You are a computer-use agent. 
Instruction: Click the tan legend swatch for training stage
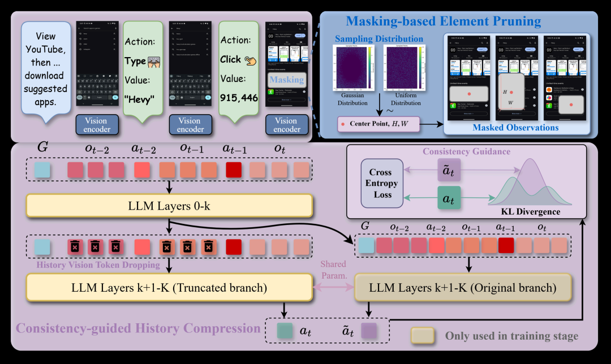click(x=422, y=336)
